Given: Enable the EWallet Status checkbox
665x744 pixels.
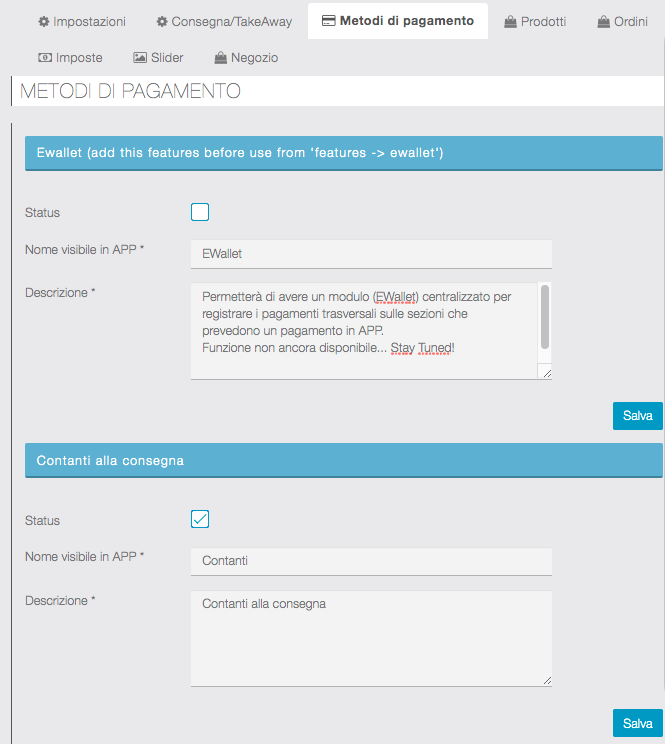Looking at the screenshot, I should [200, 212].
